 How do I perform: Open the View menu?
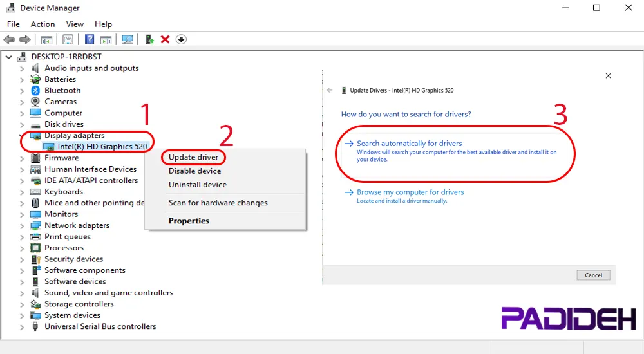point(75,24)
